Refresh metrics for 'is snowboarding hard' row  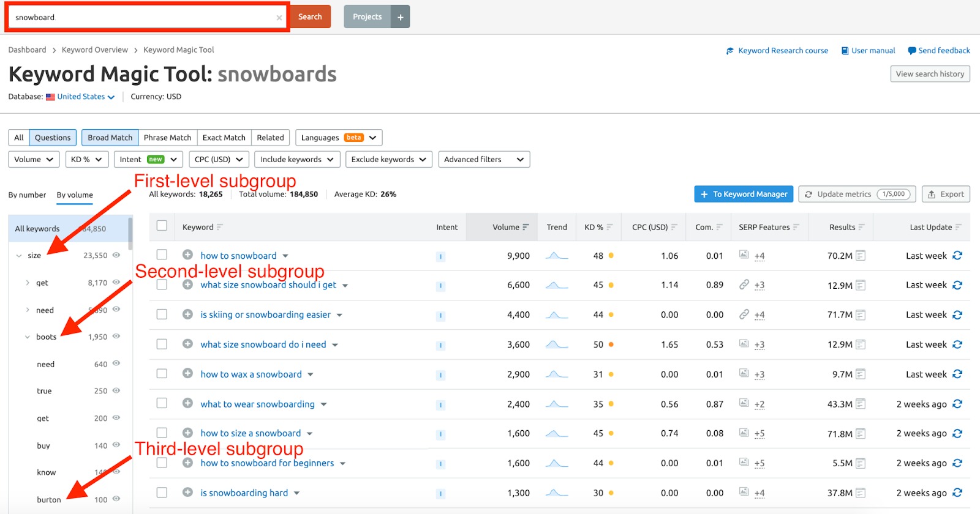[957, 493]
